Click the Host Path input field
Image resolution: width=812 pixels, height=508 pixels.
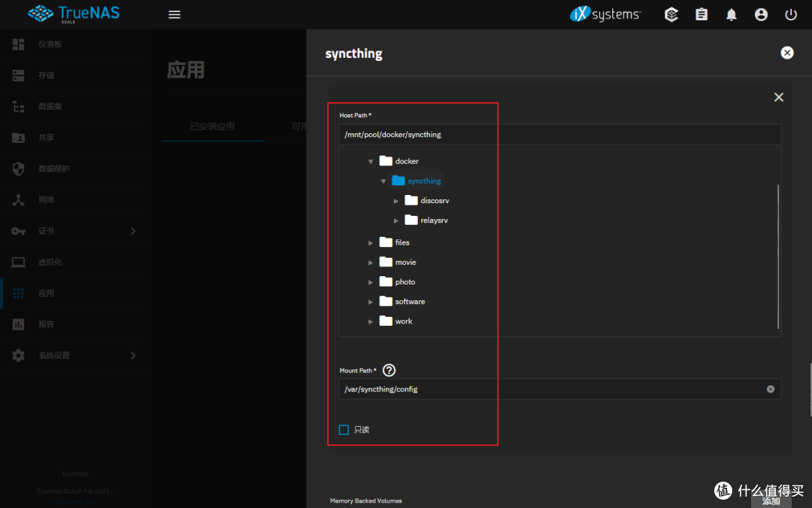[x=560, y=134]
